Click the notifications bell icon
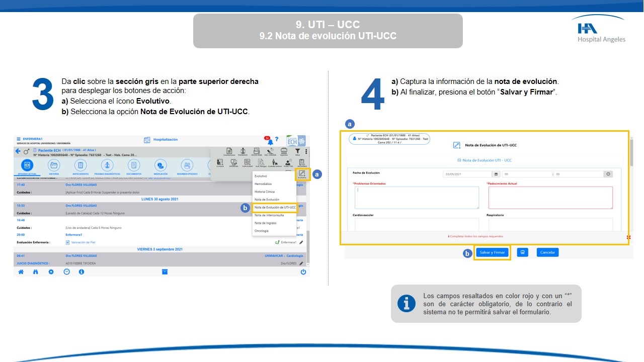This screenshot has height=362, width=644. coord(270,141)
